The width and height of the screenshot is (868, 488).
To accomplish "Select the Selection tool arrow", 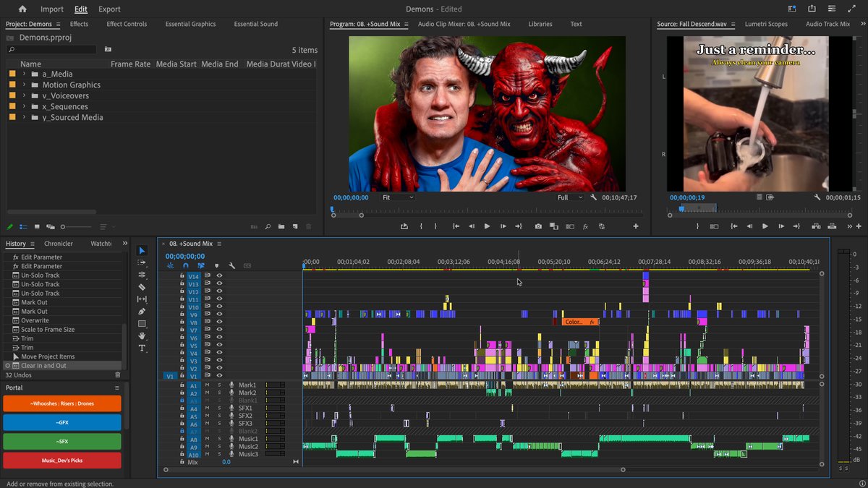I will click(142, 251).
